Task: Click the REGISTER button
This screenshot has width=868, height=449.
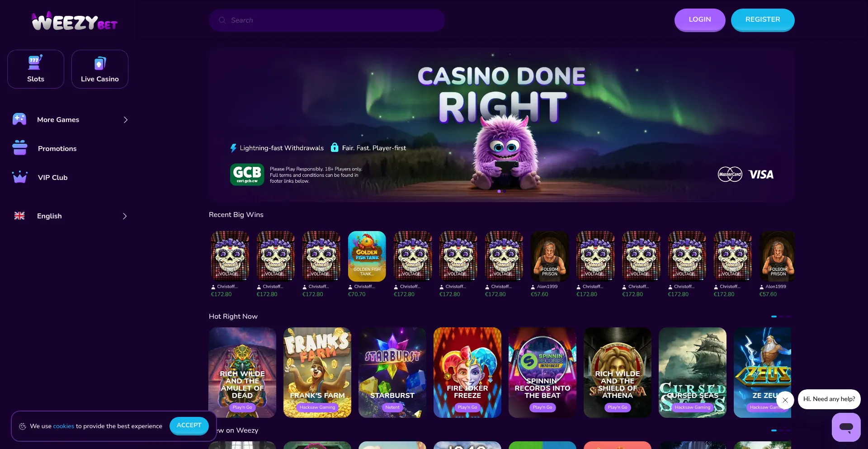Action: [763, 20]
